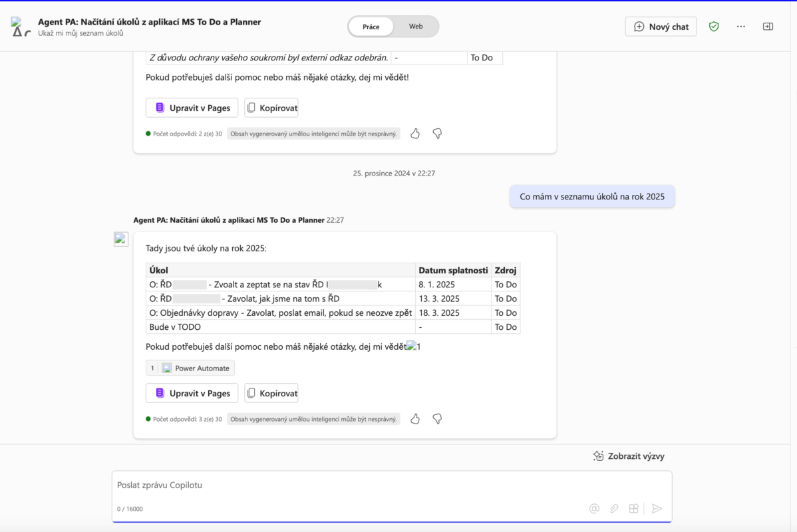The height and width of the screenshot is (532, 797).
Task: Click the subtitle 'Ukaž mi můj seznam úkolů'
Action: click(x=80, y=33)
